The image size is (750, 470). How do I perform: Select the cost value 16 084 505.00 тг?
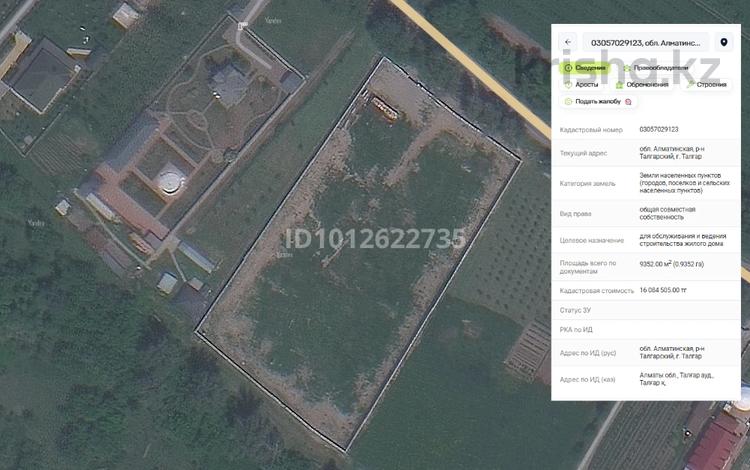[x=663, y=290]
